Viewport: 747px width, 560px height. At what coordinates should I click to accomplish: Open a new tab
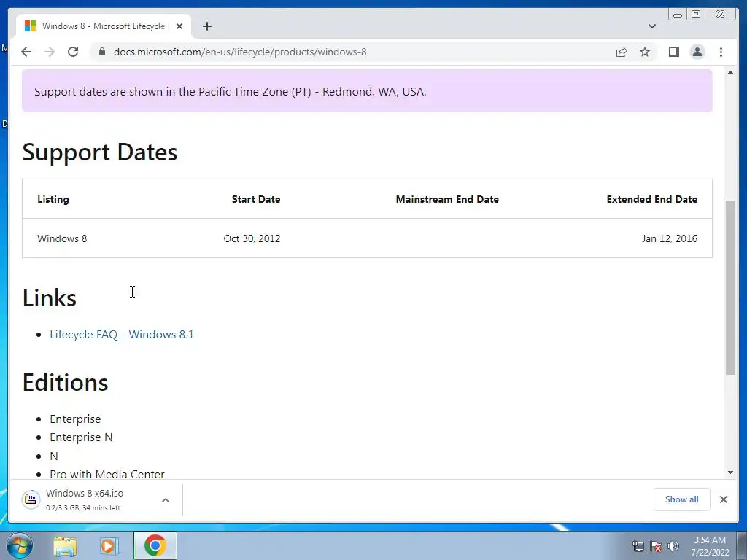point(206,26)
